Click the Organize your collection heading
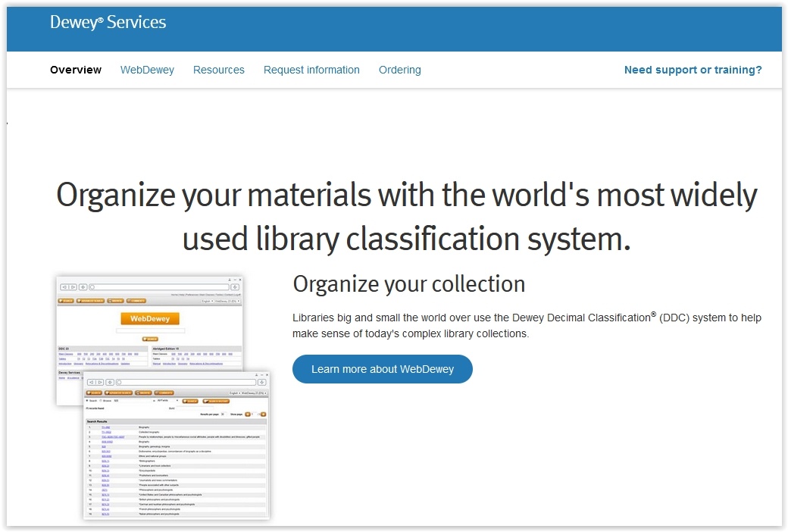 (x=408, y=284)
